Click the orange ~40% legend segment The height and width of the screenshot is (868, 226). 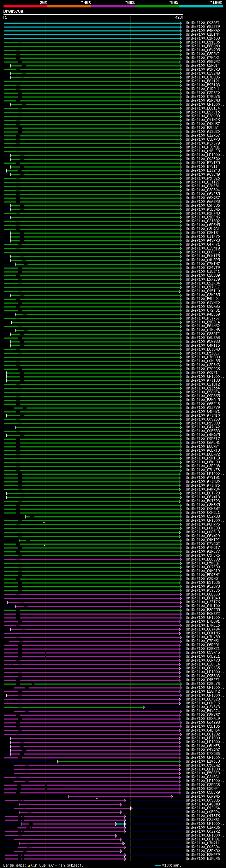tap(69, 6)
